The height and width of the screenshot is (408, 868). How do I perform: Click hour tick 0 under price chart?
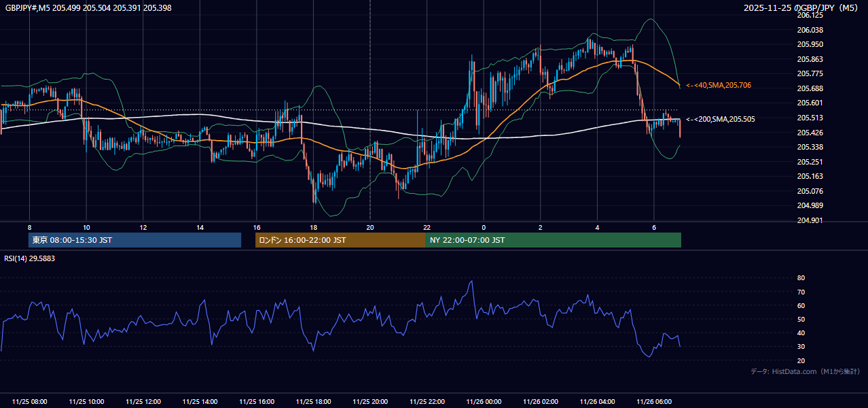pos(484,227)
